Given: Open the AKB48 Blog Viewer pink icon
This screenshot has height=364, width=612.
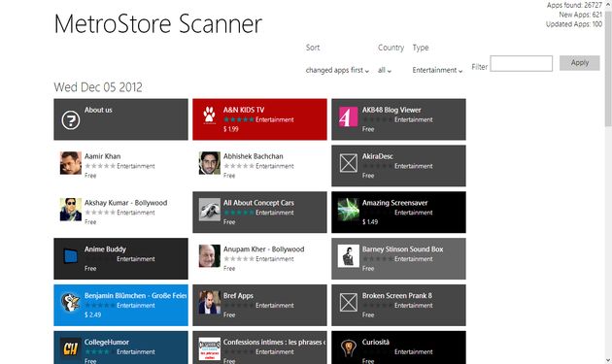Looking at the screenshot, I should tap(348, 116).
